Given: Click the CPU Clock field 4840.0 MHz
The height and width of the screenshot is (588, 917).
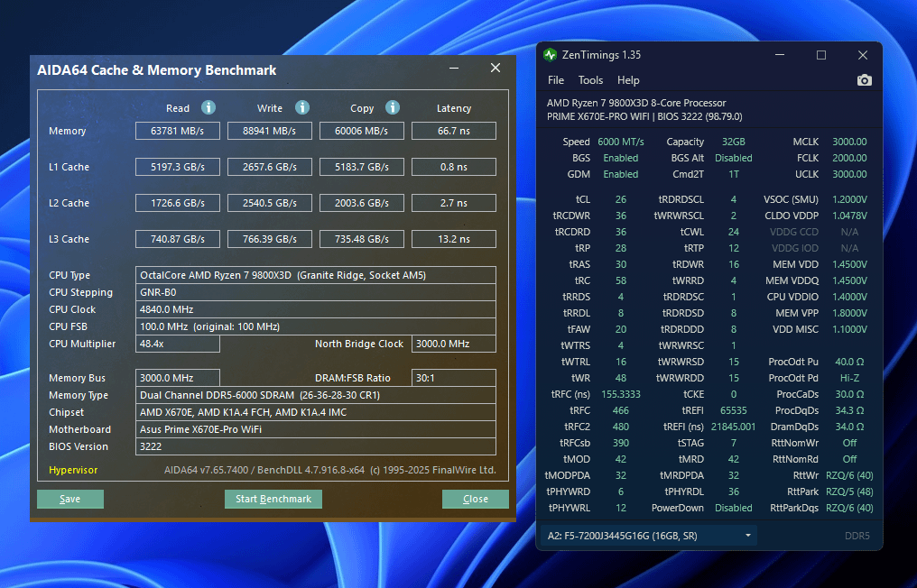Looking at the screenshot, I should pyautogui.click(x=316, y=309).
